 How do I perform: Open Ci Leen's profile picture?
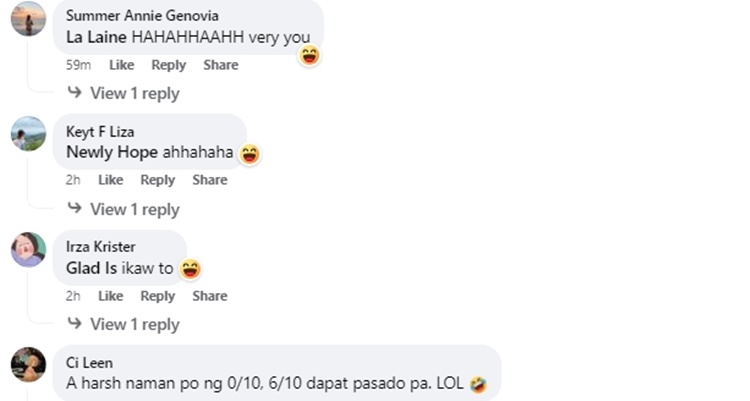point(29,365)
